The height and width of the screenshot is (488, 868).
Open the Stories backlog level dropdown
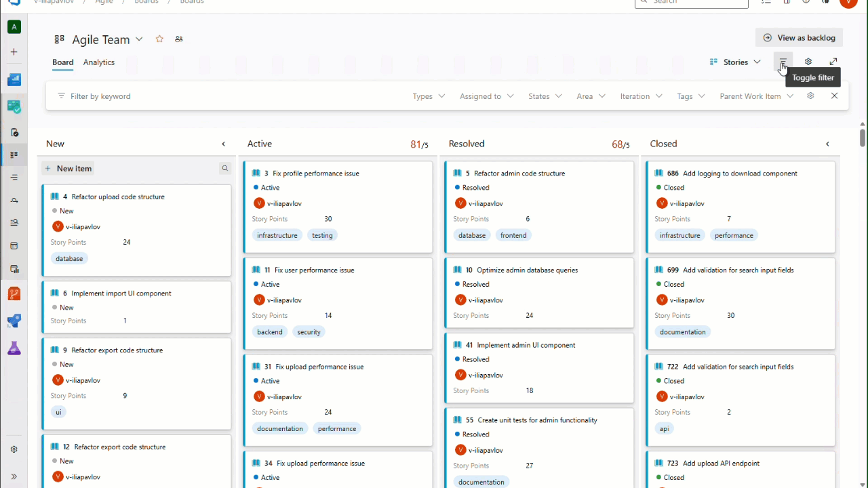(x=735, y=62)
